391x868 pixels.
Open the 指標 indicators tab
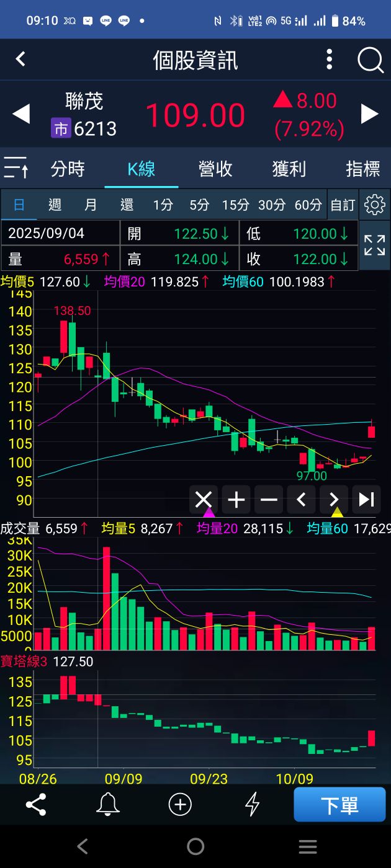[363, 169]
